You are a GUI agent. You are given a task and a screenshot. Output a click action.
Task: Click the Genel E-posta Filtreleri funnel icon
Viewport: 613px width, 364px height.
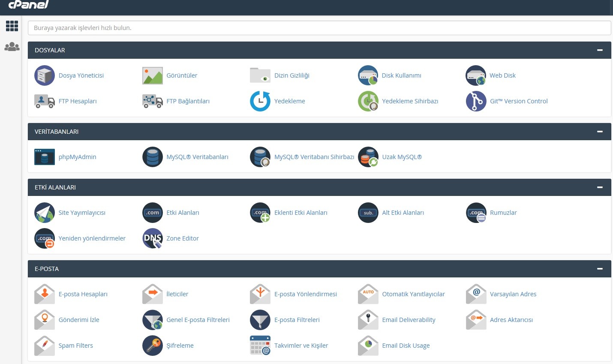153,320
